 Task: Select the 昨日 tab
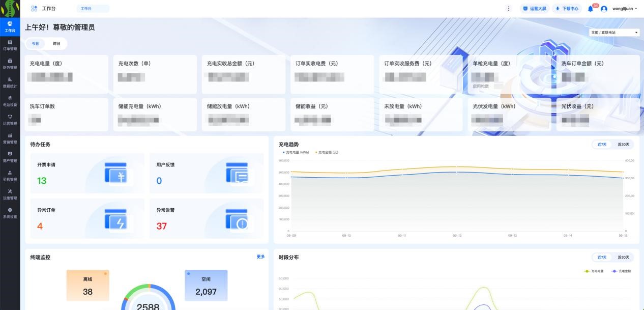click(x=56, y=44)
